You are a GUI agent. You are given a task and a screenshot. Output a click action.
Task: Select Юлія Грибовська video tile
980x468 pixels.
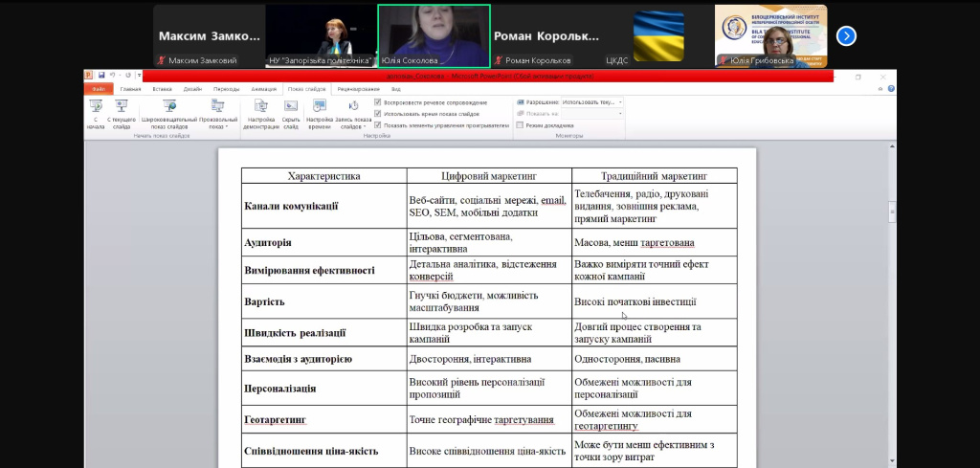(771, 36)
